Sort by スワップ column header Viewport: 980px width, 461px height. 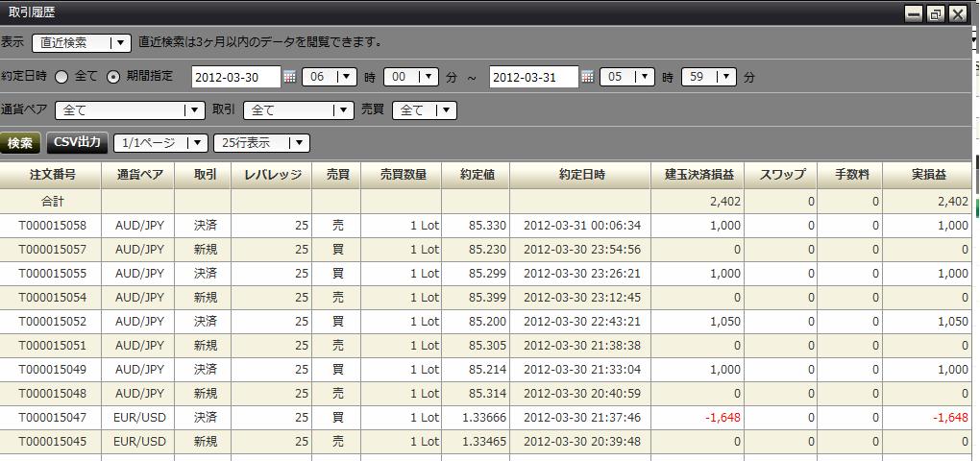pyautogui.click(x=780, y=175)
